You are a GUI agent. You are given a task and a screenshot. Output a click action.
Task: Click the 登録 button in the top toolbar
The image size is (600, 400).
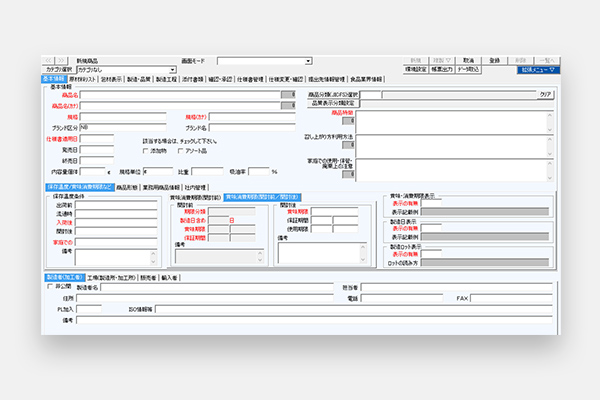(x=494, y=61)
